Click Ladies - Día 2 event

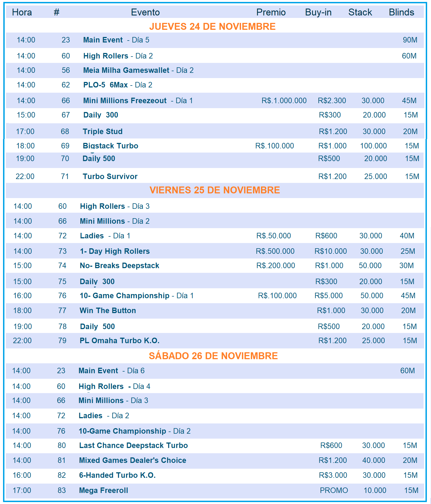point(104,416)
